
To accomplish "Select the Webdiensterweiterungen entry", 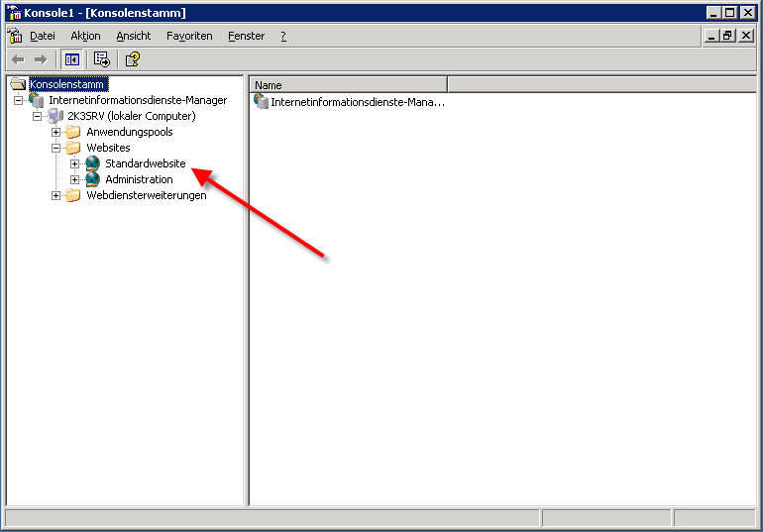I will point(147,195).
